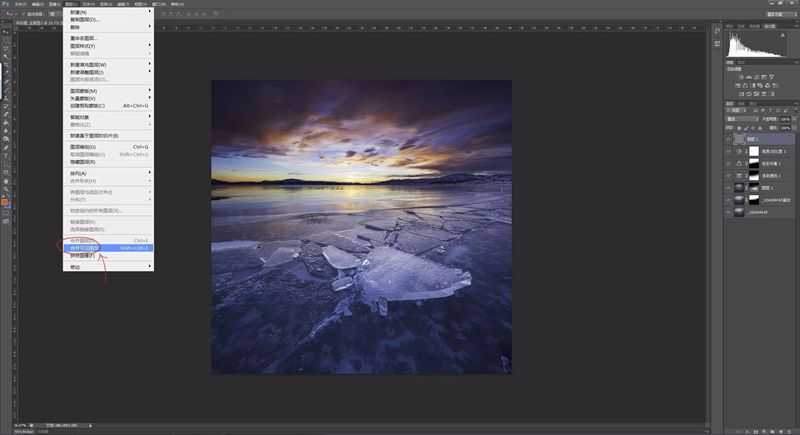Open the top collapsed panel icon beside canvas
The width and height of the screenshot is (800, 435).
[717, 32]
